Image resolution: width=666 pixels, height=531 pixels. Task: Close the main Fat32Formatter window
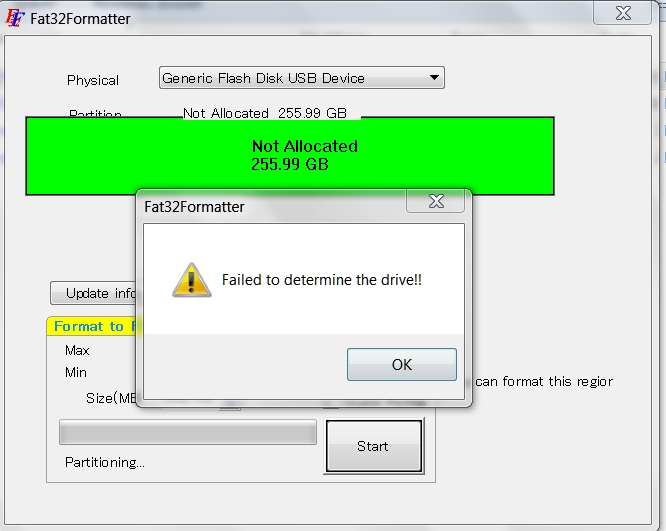point(623,13)
